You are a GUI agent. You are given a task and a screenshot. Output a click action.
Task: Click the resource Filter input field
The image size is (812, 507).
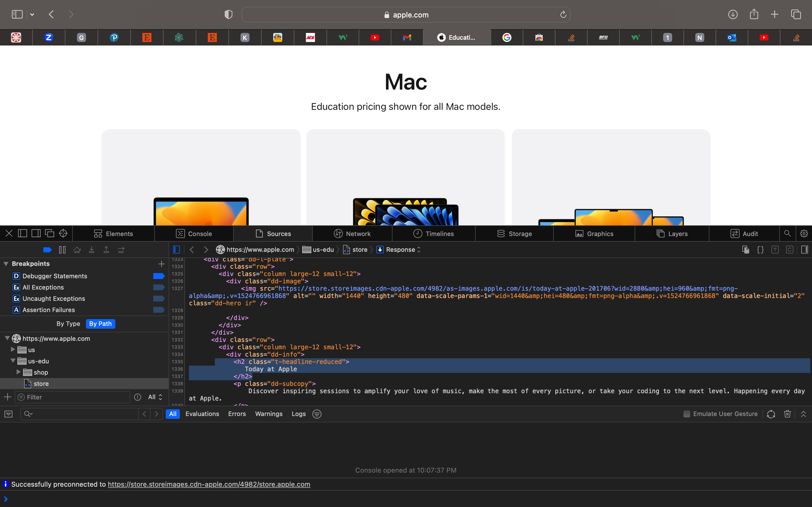[x=76, y=397]
